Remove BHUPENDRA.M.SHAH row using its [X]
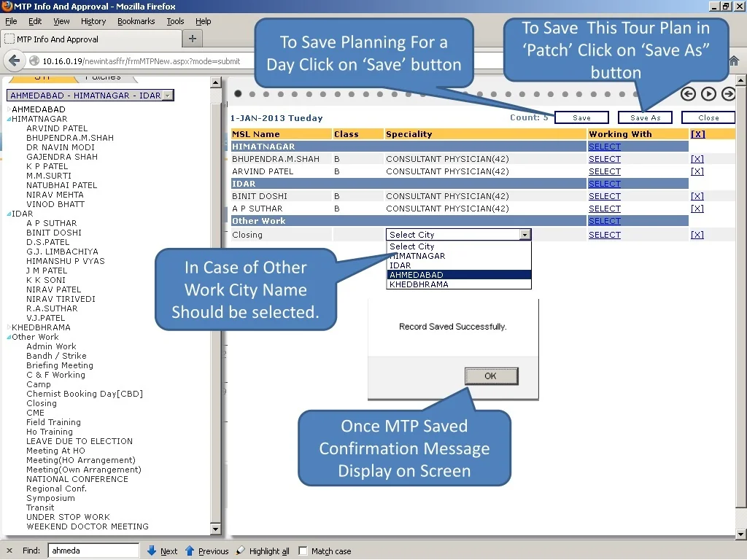Viewport: 747px width, 560px height. point(697,159)
